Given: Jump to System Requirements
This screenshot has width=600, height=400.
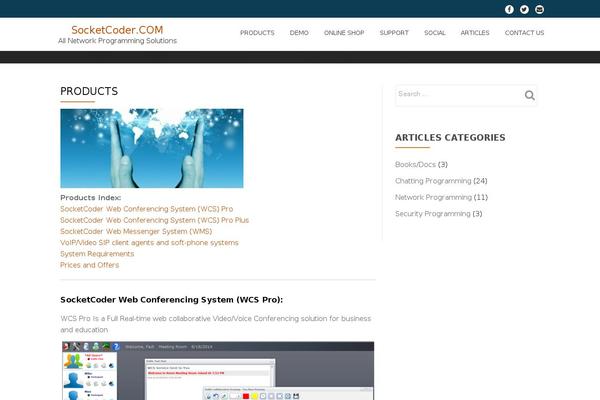Looking at the screenshot, I should click(x=97, y=254).
